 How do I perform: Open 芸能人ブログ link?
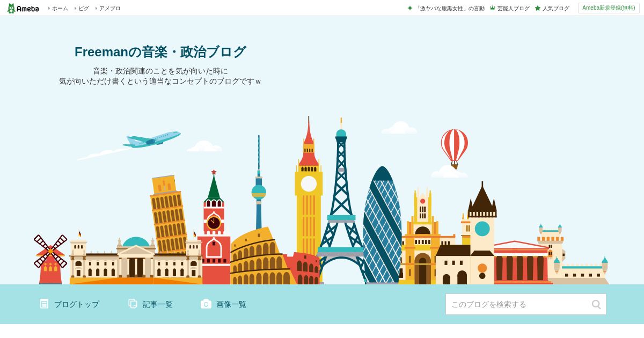[513, 8]
